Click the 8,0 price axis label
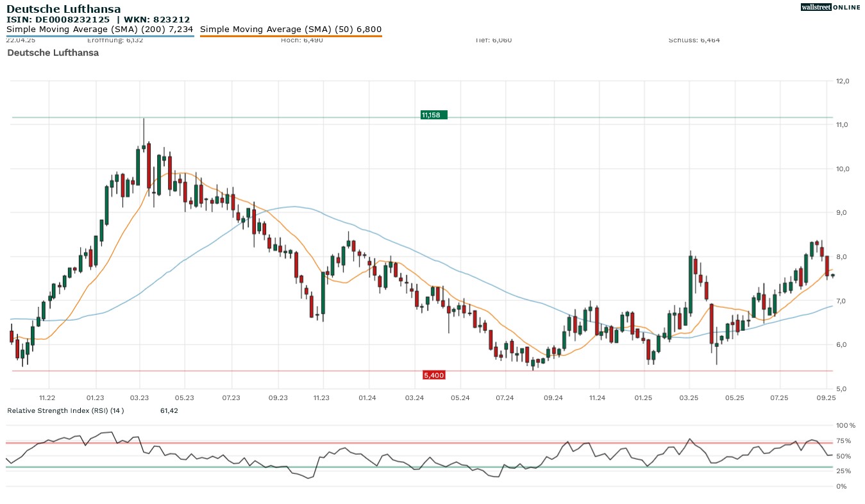Viewport: 865px width, 504px height. point(843,256)
